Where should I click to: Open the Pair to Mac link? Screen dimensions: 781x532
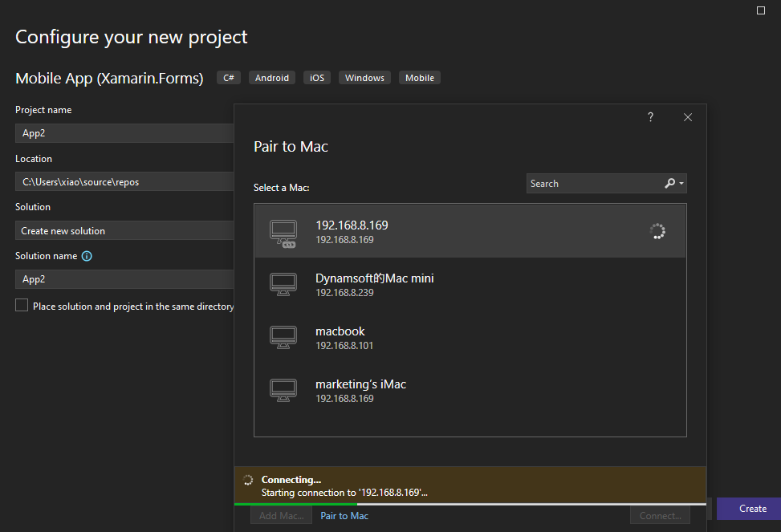(x=344, y=516)
